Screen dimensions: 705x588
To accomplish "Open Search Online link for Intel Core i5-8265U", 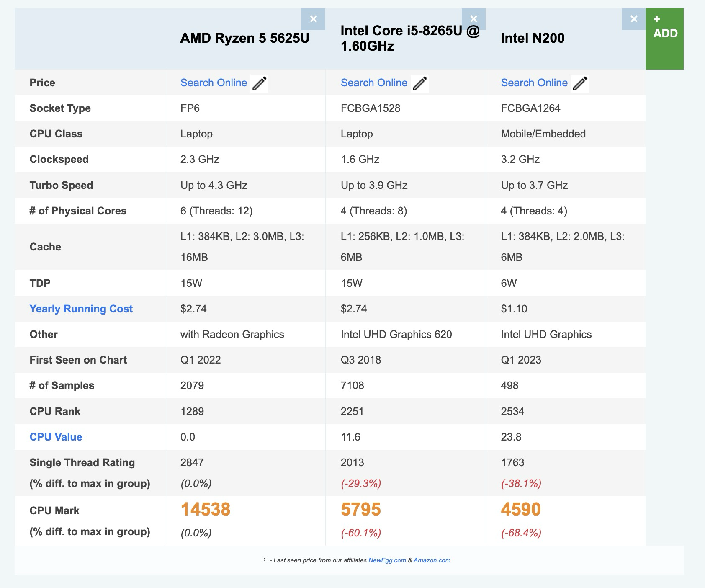I will point(374,83).
